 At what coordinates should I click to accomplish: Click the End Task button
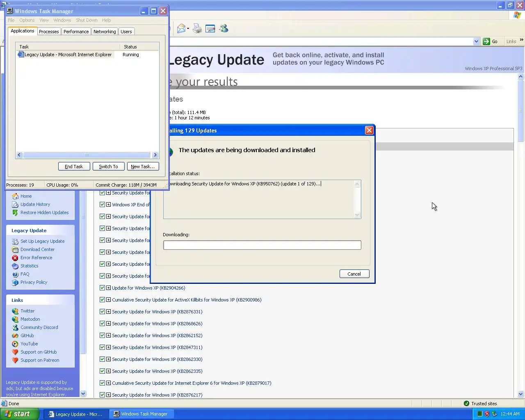pyautogui.click(x=74, y=167)
